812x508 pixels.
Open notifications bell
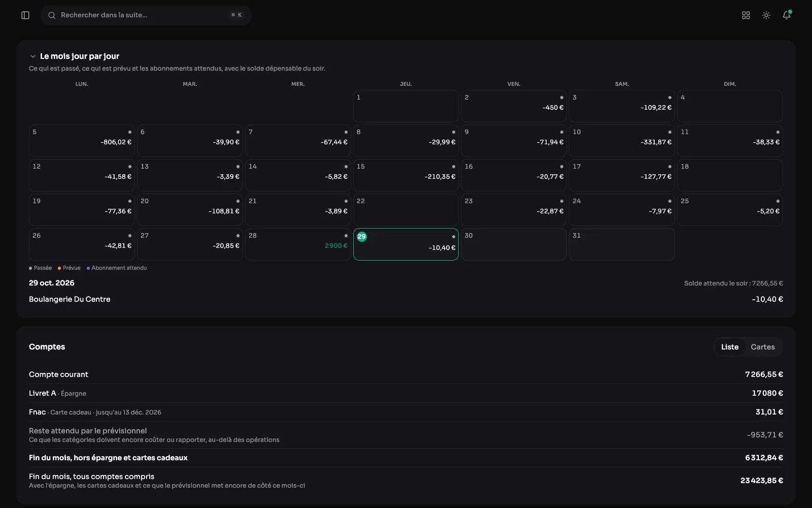pyautogui.click(x=787, y=15)
